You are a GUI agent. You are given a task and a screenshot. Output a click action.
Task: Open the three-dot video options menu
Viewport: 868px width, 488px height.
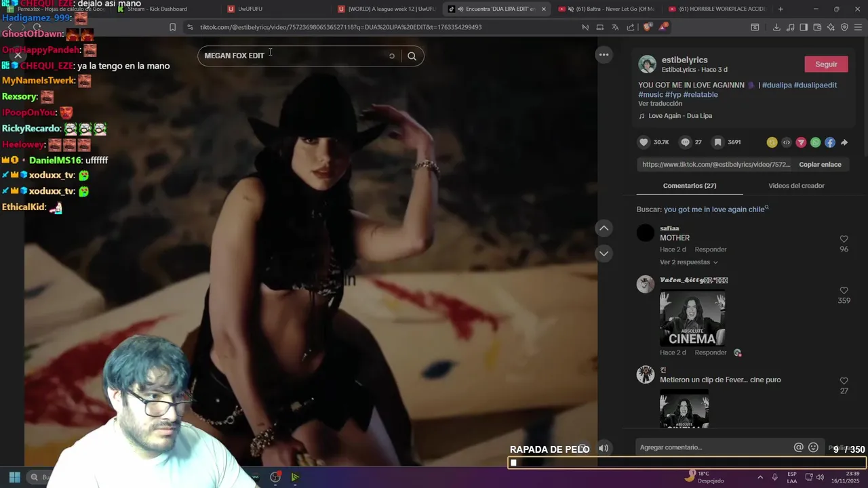coord(604,55)
